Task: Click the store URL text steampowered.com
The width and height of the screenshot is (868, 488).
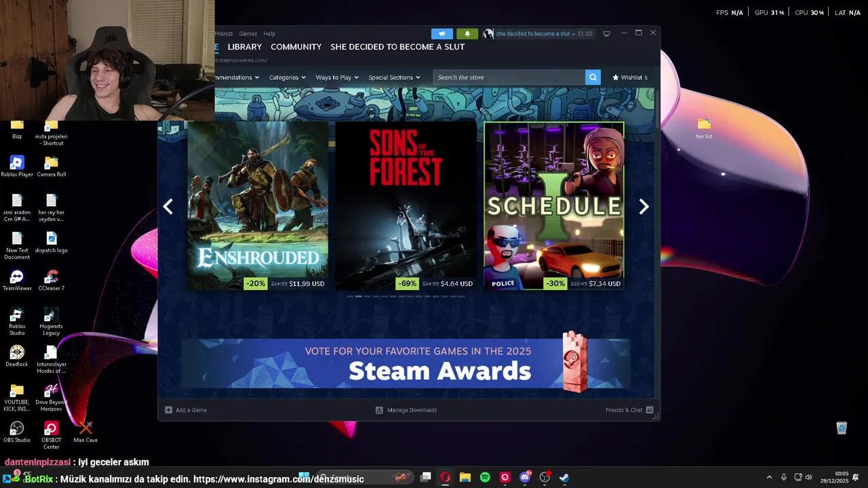Action: tap(241, 60)
